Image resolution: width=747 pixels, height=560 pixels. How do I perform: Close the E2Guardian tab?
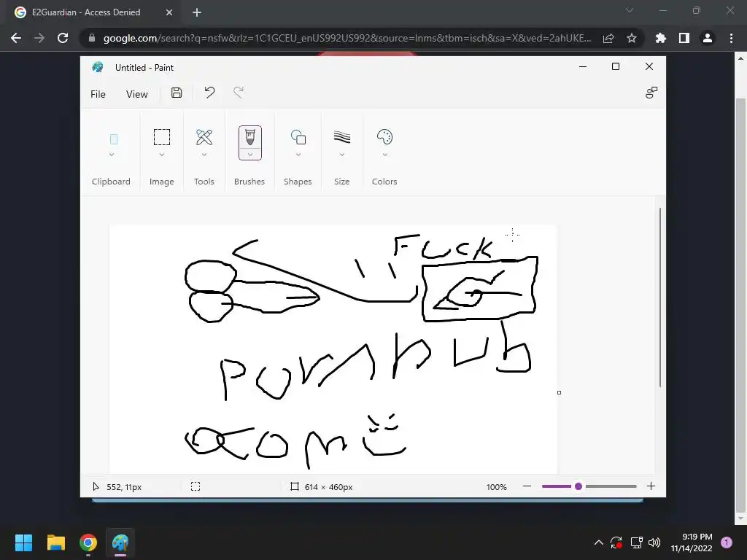[169, 12]
